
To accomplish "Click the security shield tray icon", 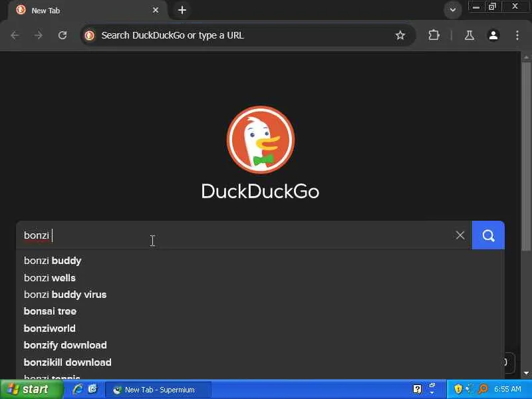I will pos(458,389).
